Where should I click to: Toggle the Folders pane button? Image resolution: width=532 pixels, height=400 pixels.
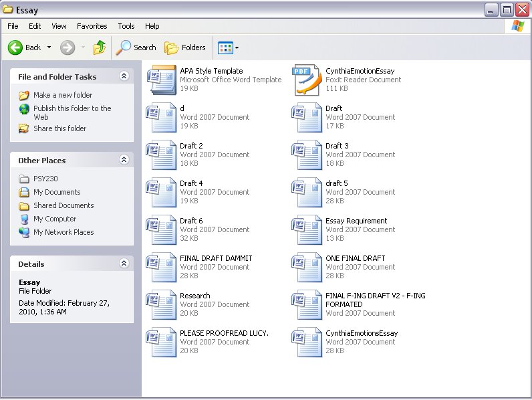pos(185,47)
